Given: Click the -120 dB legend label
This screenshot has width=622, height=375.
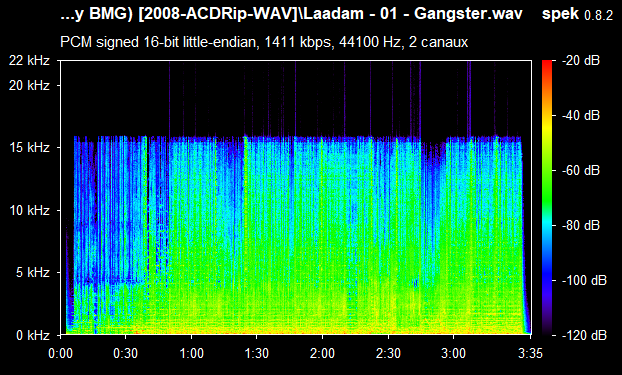Looking at the screenshot, I should [584, 335].
